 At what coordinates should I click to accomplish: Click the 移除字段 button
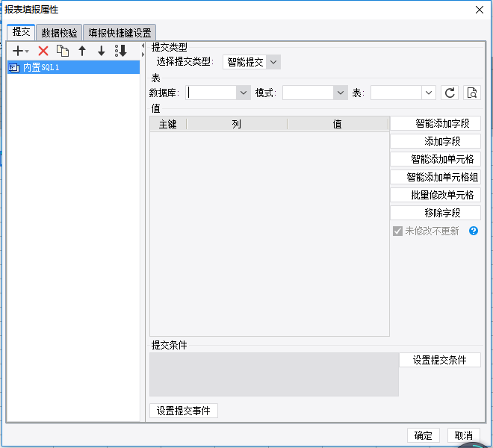click(x=435, y=213)
